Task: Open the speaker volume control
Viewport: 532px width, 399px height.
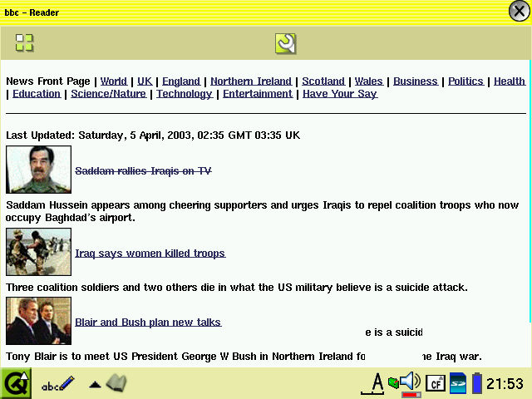Action: (x=411, y=384)
